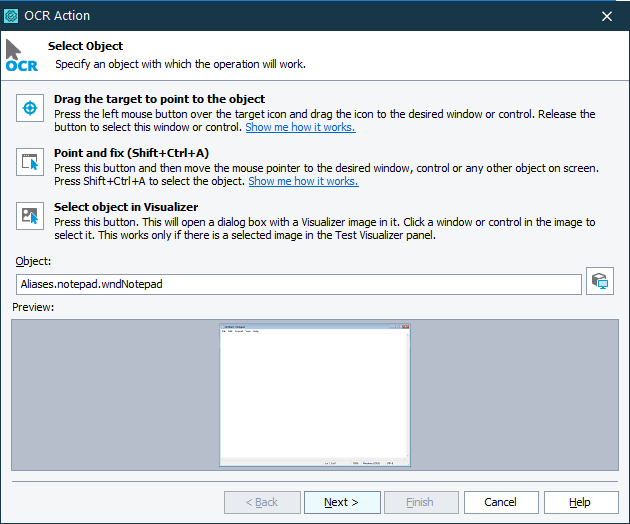Click the crosshair target icon for dragging

point(30,107)
